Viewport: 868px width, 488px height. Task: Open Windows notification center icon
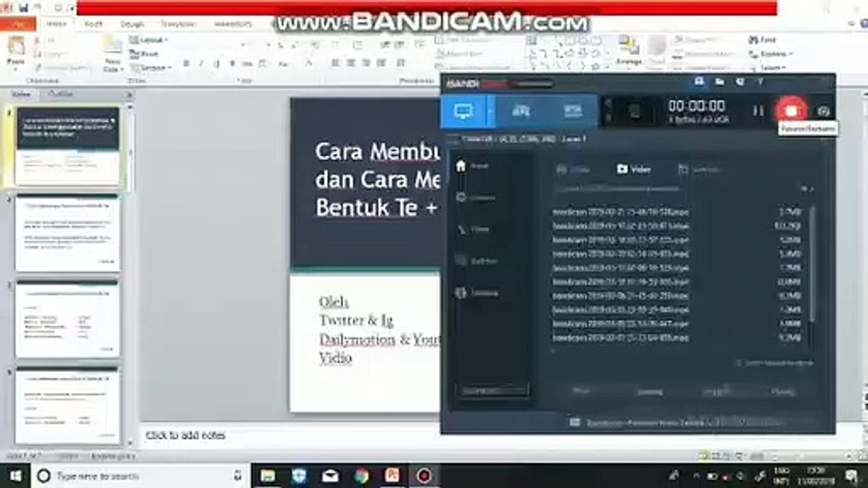852,476
